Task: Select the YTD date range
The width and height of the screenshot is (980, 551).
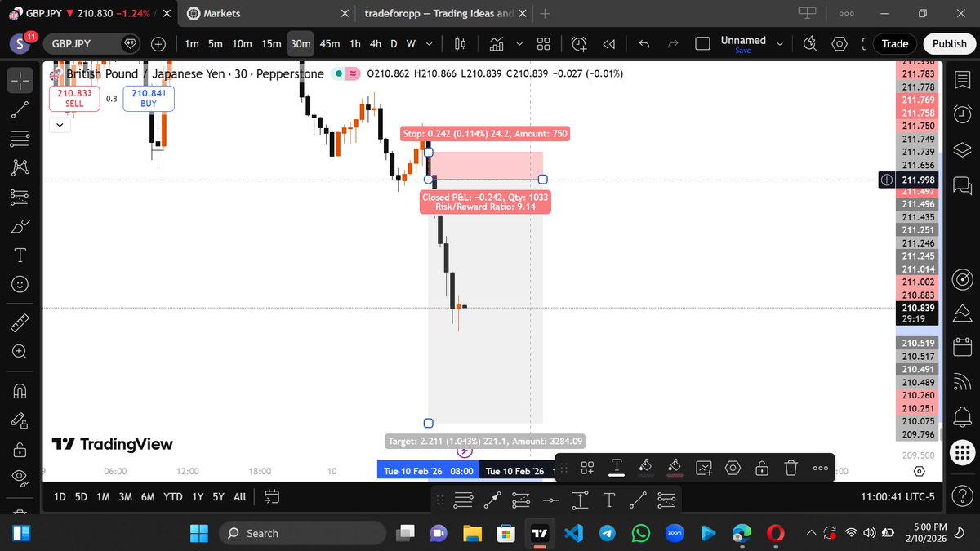Action: click(172, 496)
